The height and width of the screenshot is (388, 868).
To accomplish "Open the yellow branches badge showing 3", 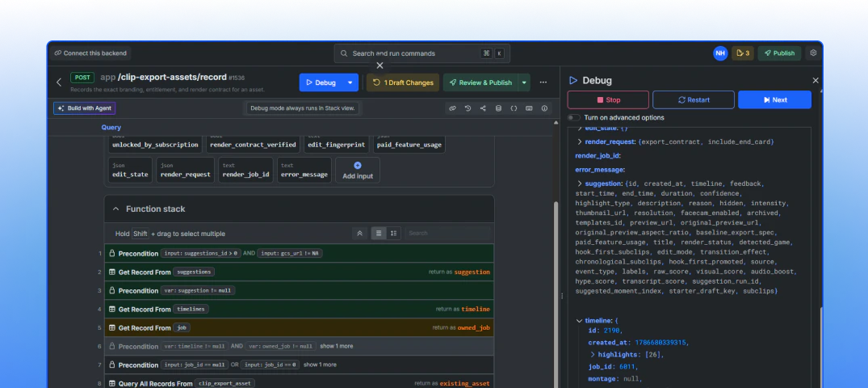I will tap(742, 53).
